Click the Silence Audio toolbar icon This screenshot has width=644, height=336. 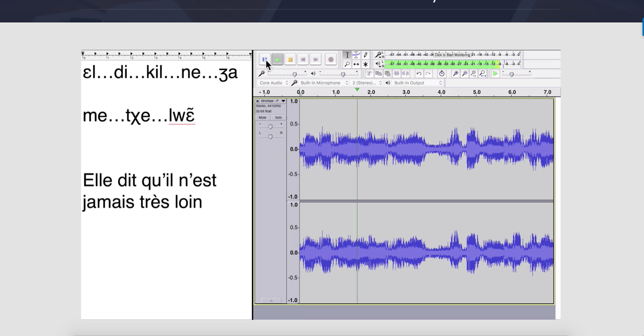point(406,74)
